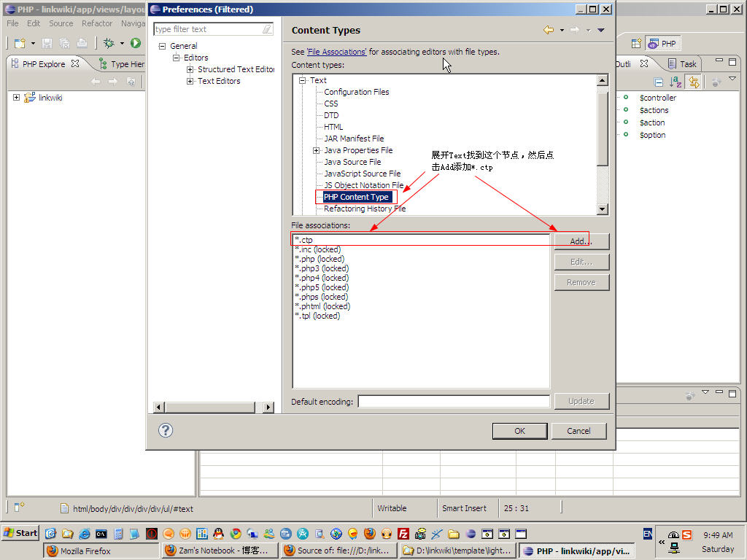Confirm preferences with OK

point(519,431)
